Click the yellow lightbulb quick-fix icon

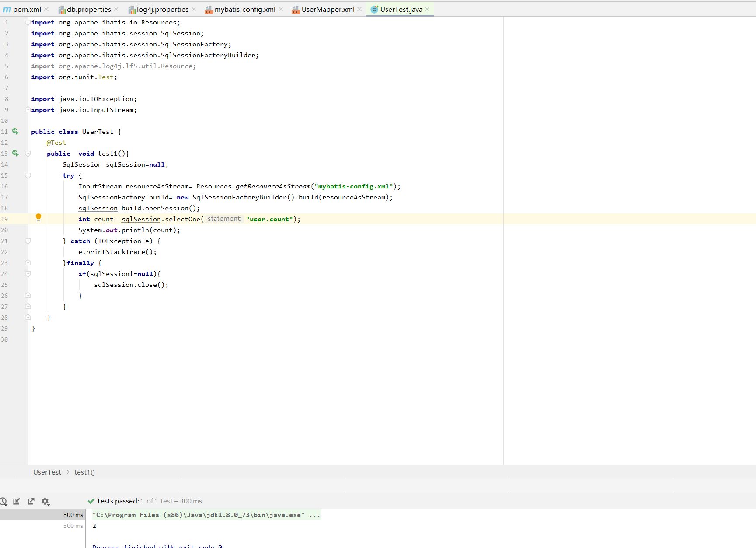38,217
